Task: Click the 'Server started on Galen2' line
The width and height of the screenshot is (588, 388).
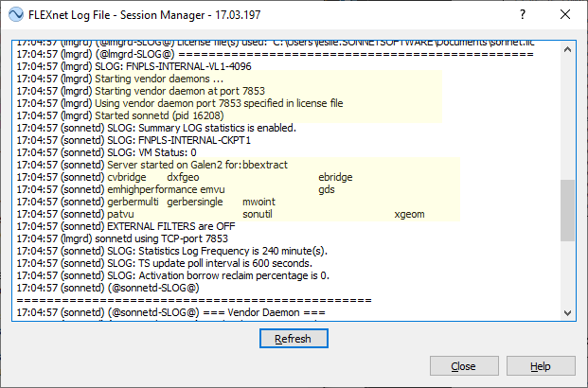Action: click(151, 165)
